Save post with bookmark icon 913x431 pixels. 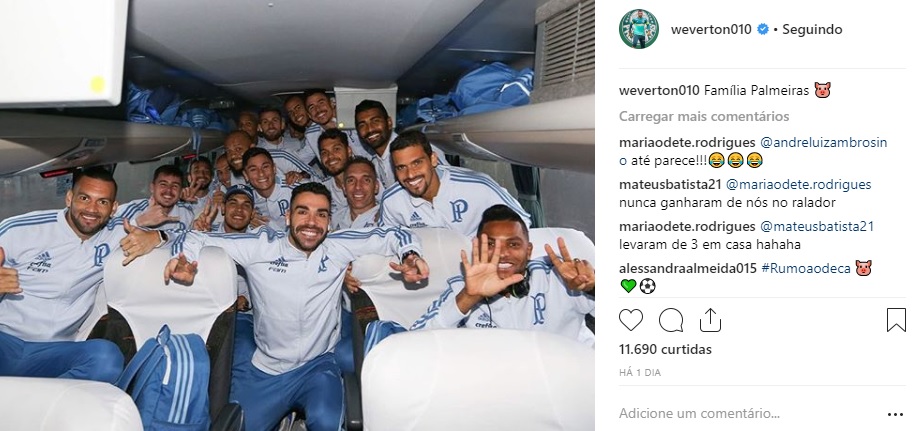click(896, 320)
